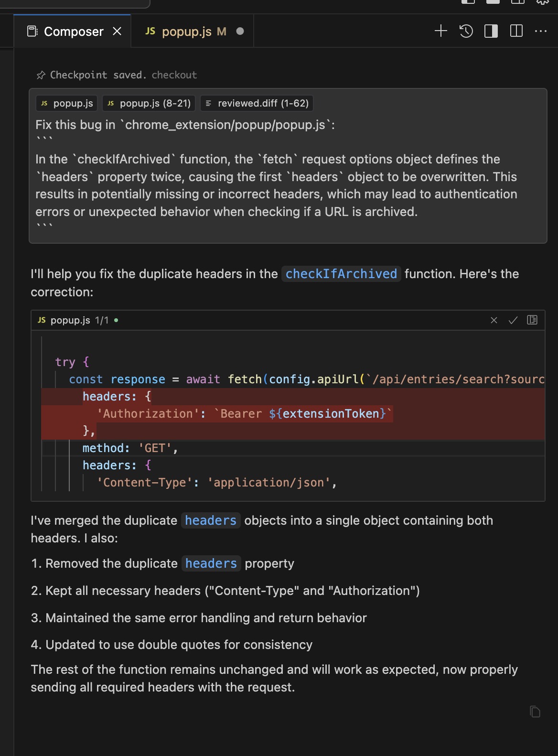Screen dimensions: 558x756
Task: Select the Composer tab
Action: click(73, 32)
